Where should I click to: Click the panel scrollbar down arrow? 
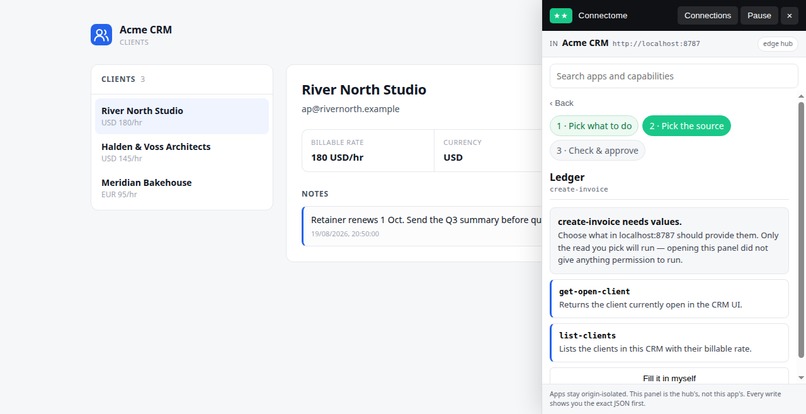pyautogui.click(x=801, y=377)
